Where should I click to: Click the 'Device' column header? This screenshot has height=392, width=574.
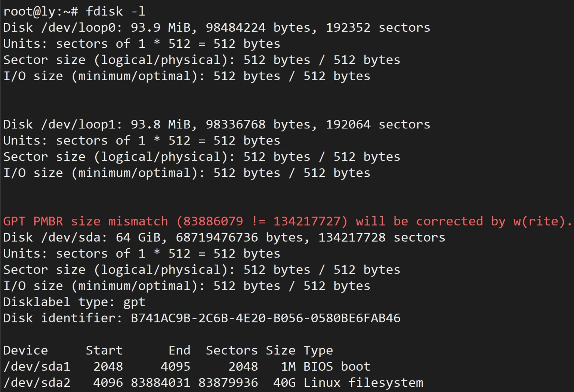pyautogui.click(x=25, y=350)
